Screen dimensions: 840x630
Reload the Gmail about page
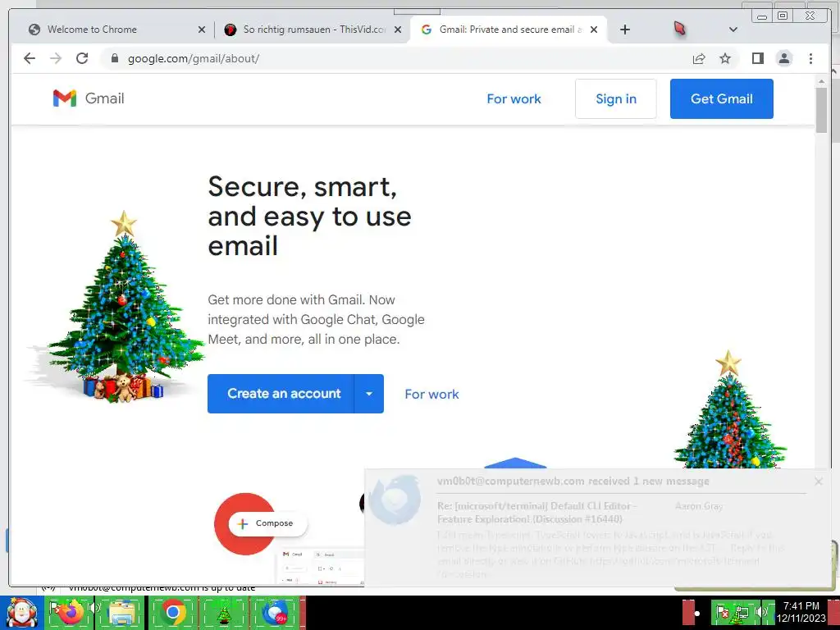click(x=82, y=58)
